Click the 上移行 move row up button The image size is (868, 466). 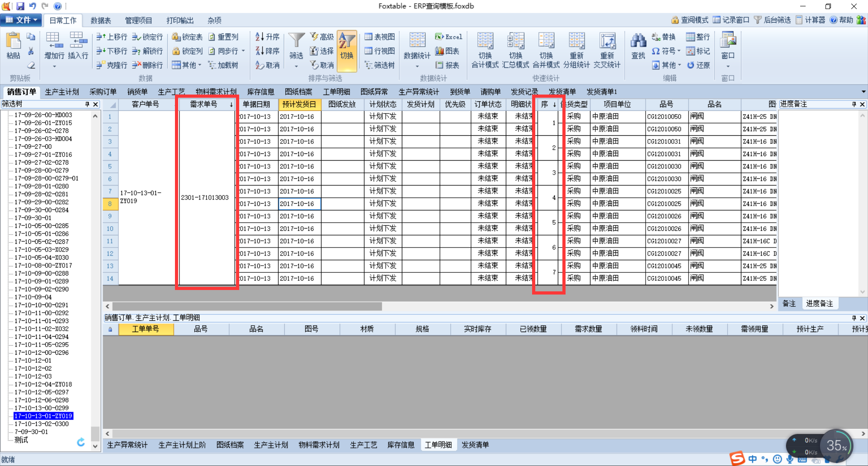(112, 37)
